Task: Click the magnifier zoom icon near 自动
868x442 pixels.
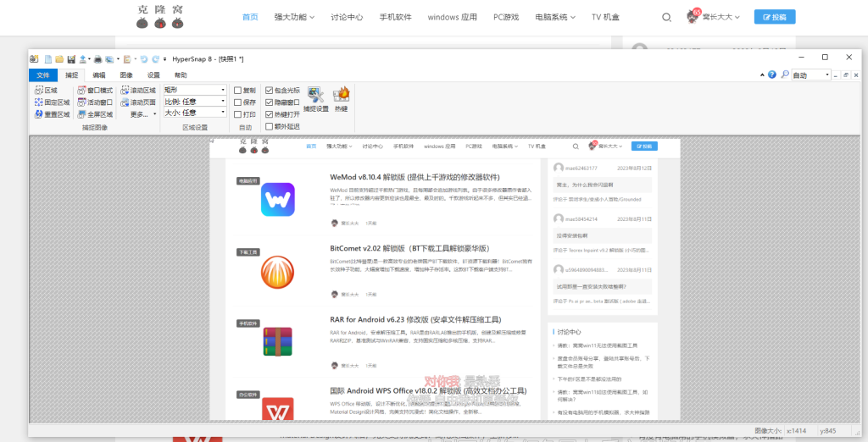Action: click(x=784, y=75)
